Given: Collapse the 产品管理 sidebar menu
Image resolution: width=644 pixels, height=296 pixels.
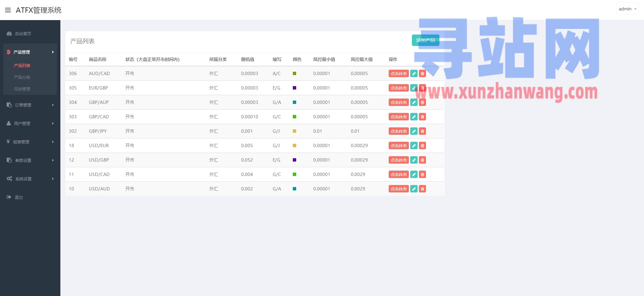Looking at the screenshot, I should [x=30, y=52].
